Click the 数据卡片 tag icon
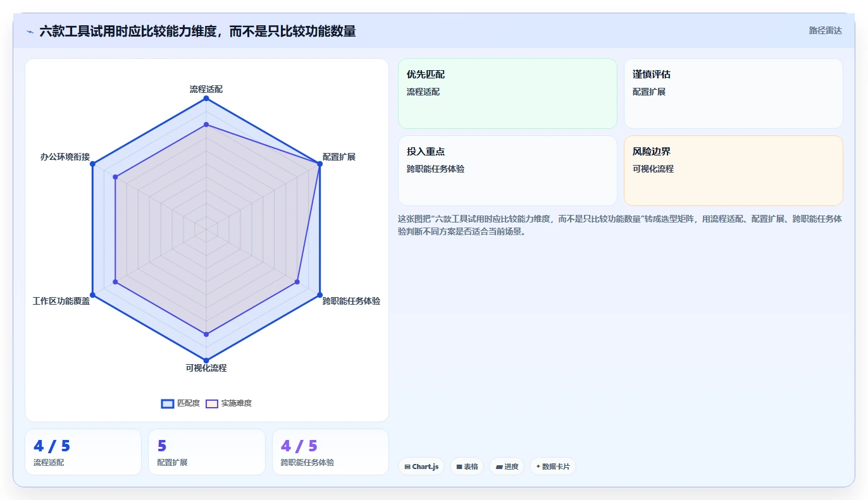Image resolution: width=868 pixels, height=500 pixels. point(538,466)
